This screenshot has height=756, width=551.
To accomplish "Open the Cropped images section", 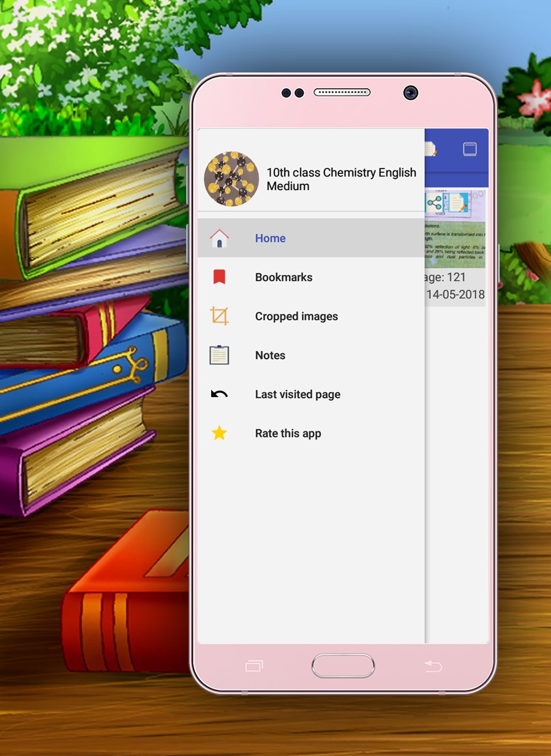I will pos(311,316).
